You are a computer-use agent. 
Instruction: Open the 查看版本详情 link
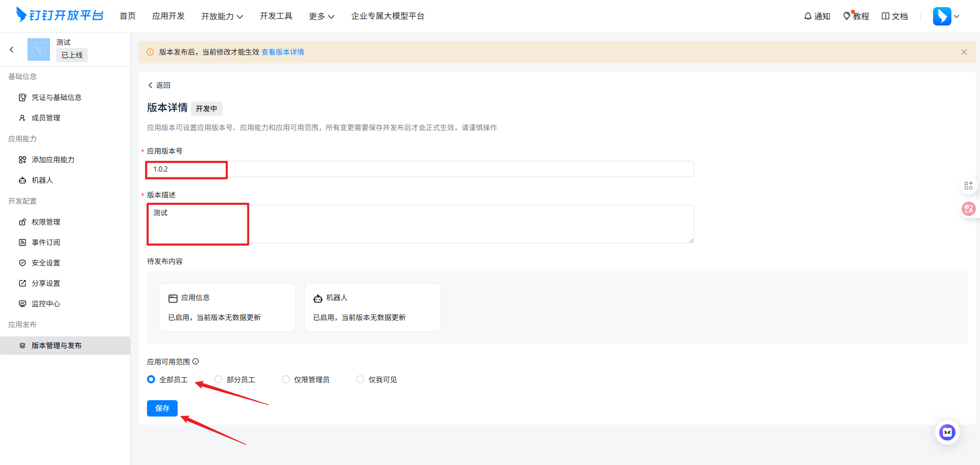click(x=283, y=52)
